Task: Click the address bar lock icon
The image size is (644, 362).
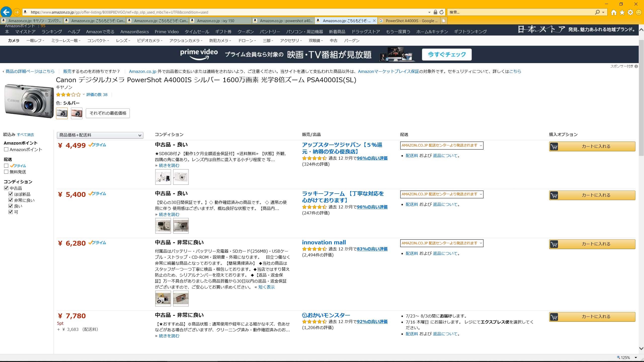Action: pyautogui.click(x=435, y=12)
